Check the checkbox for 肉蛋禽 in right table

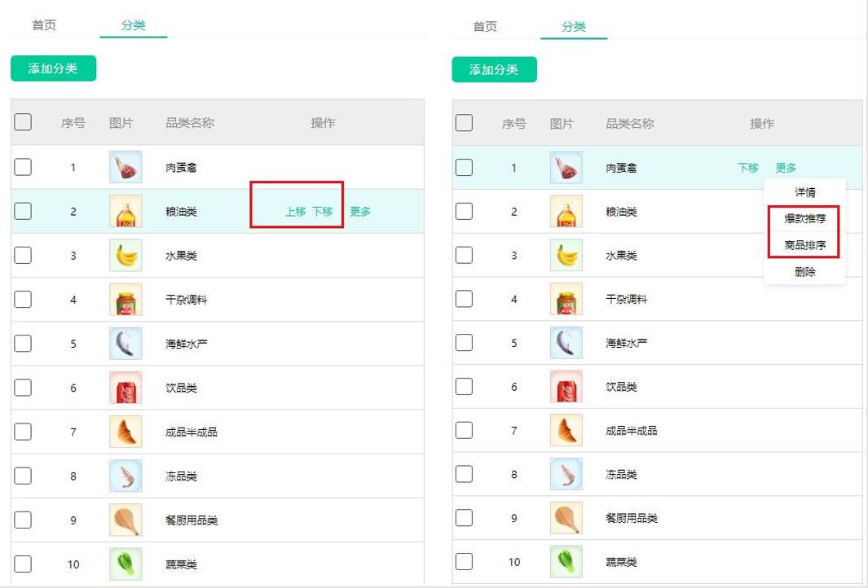[x=465, y=166]
